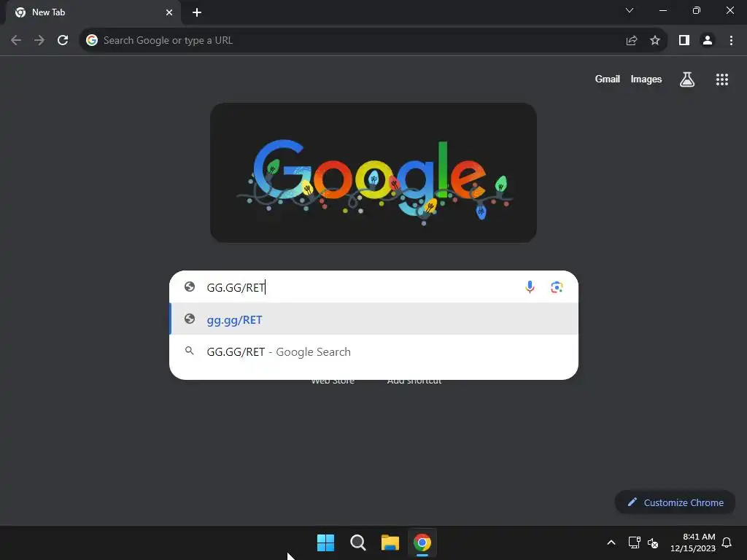
Task: Open the search tabs chevron
Action: coord(630,10)
